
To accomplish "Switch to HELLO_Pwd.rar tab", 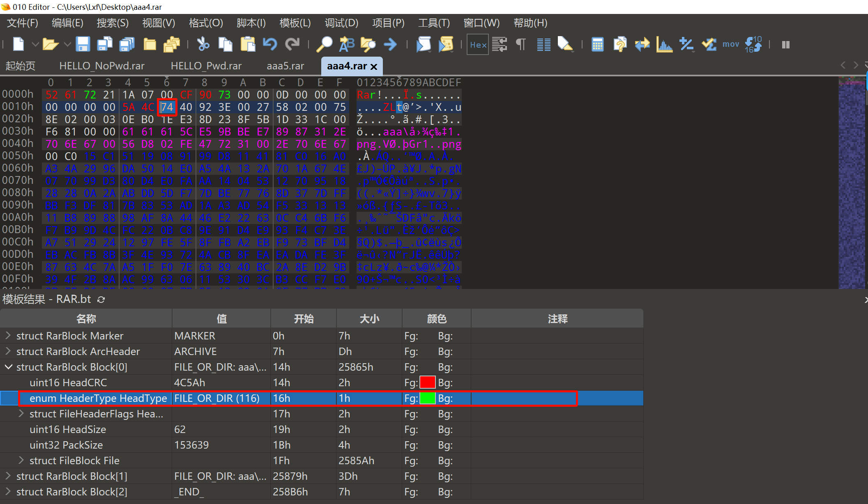I will pos(206,66).
